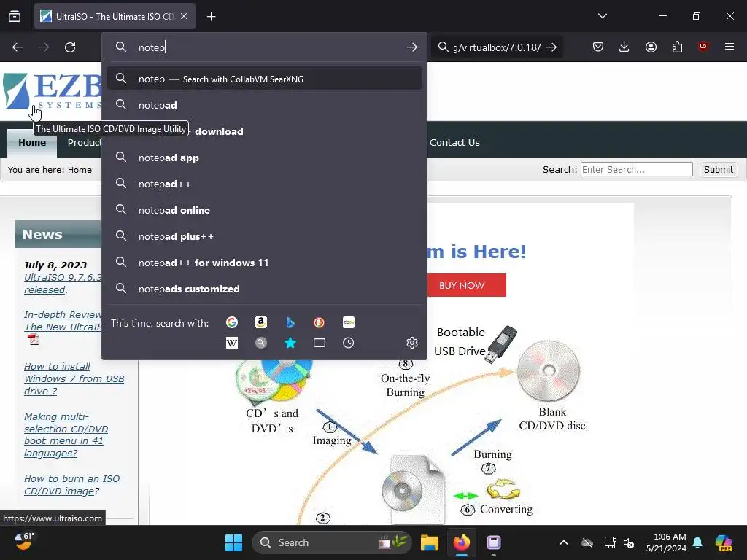Open 'How to install Windows 7 from USB drive' link

[74, 378]
